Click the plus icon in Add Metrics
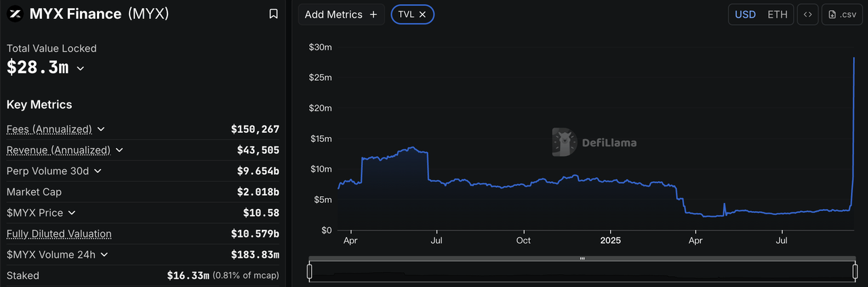This screenshot has height=287, width=868. pos(373,14)
